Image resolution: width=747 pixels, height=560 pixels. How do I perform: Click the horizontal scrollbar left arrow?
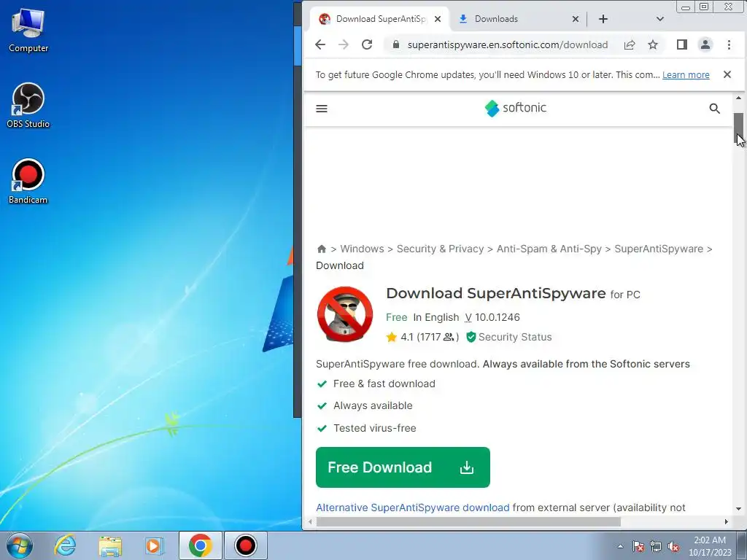(310, 522)
